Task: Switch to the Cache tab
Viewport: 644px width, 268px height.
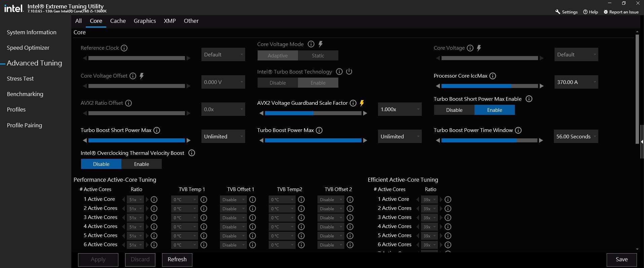Action: pyautogui.click(x=118, y=21)
